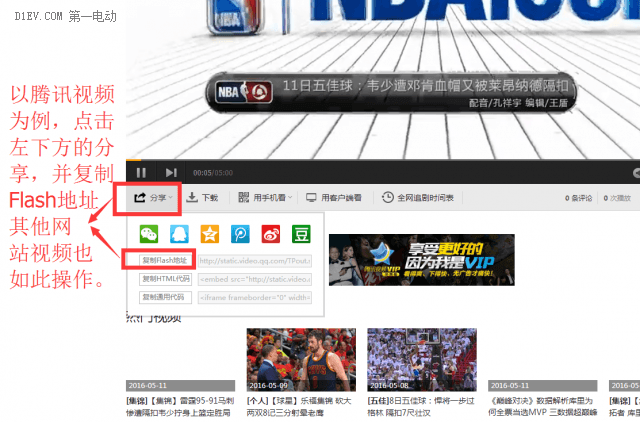Share to WeChat via green icon
The width and height of the screenshot is (640, 422).
click(x=149, y=234)
